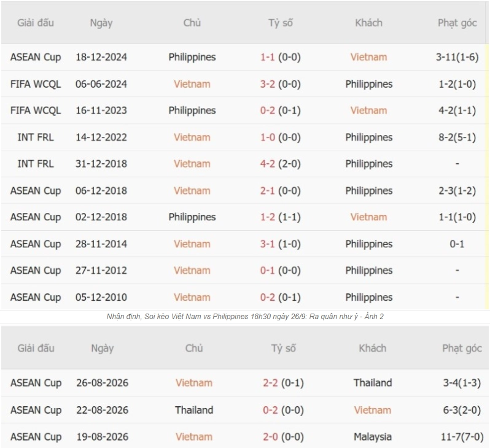Viewport: 490px width, 448px height.
Task: Click FIFA WCQL in the 16-11-2023 row
Action: tap(36, 110)
